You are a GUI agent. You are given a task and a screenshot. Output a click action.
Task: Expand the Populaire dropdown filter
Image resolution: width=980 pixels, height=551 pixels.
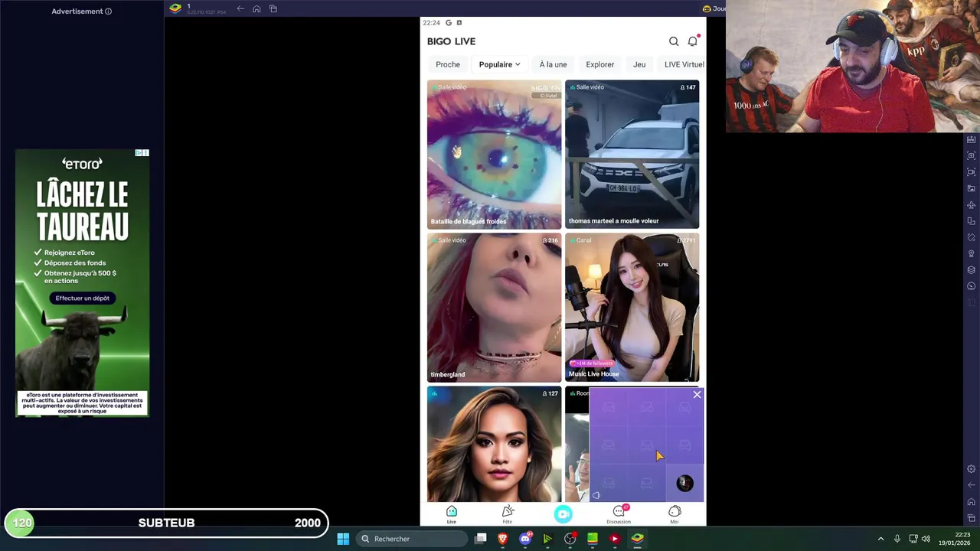(x=499, y=64)
